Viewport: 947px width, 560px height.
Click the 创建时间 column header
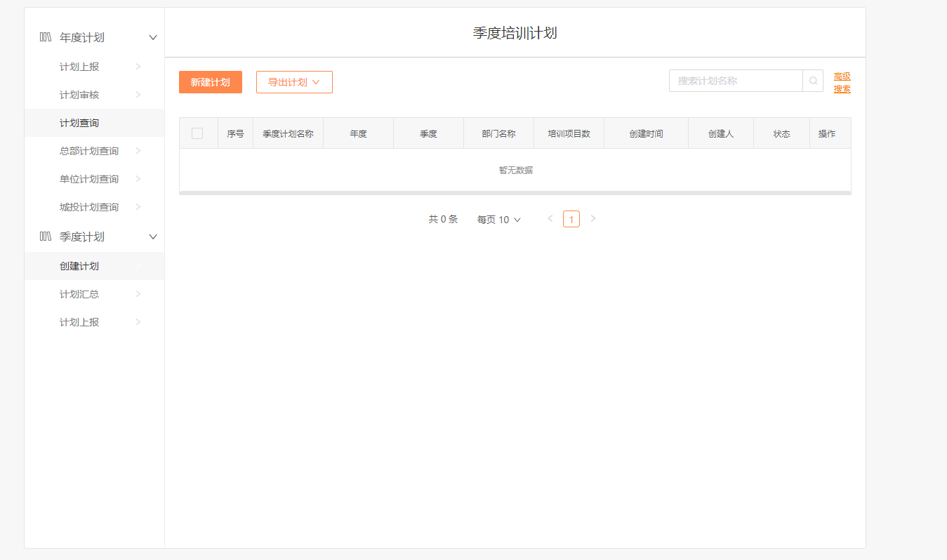pyautogui.click(x=647, y=133)
